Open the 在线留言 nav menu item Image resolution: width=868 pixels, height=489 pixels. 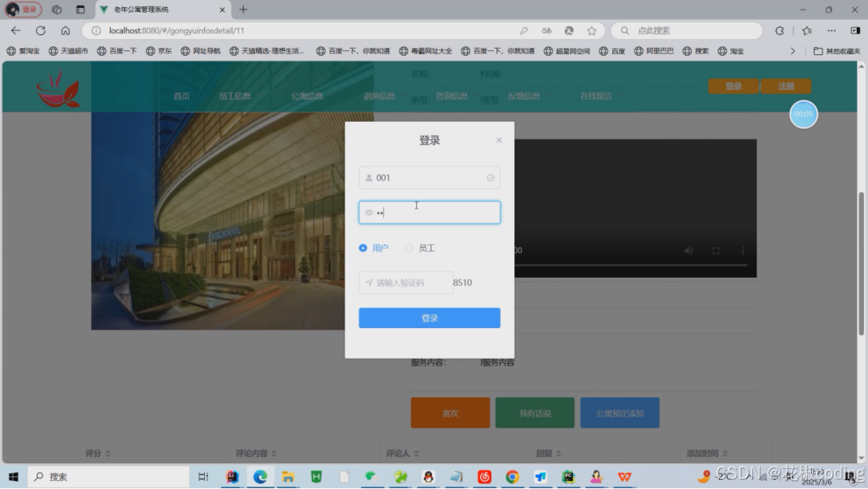tap(596, 97)
